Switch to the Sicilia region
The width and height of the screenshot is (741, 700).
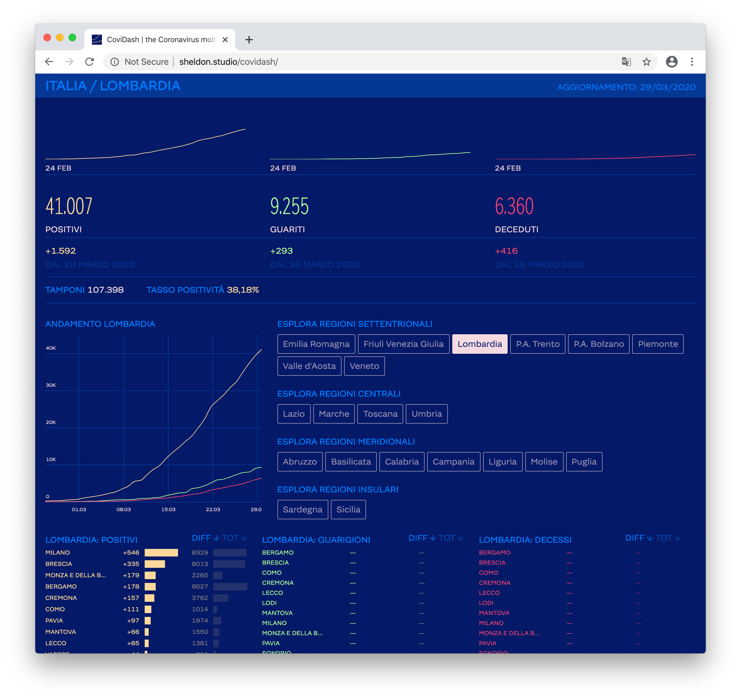(348, 509)
